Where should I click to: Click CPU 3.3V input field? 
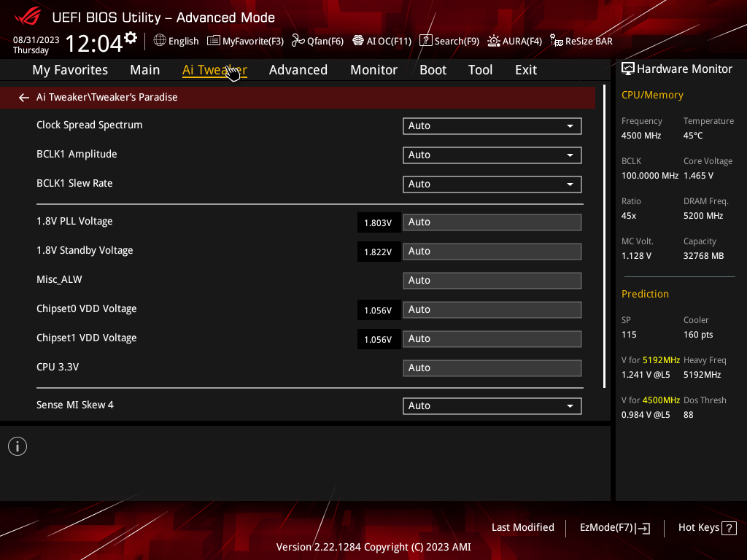[x=492, y=367]
